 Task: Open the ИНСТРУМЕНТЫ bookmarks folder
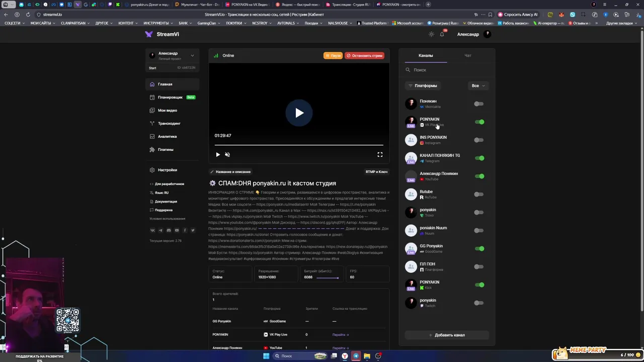tap(157, 23)
